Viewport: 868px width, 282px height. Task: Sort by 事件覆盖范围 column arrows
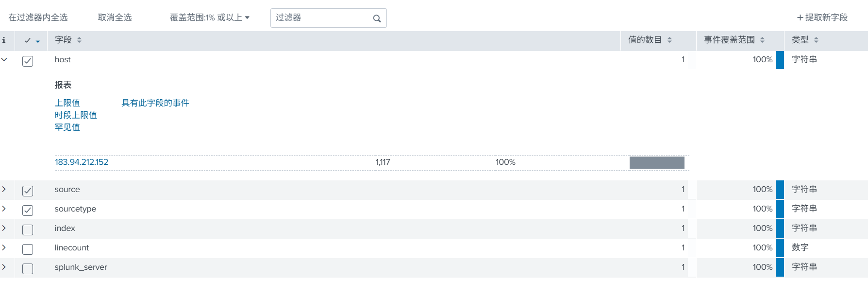762,40
